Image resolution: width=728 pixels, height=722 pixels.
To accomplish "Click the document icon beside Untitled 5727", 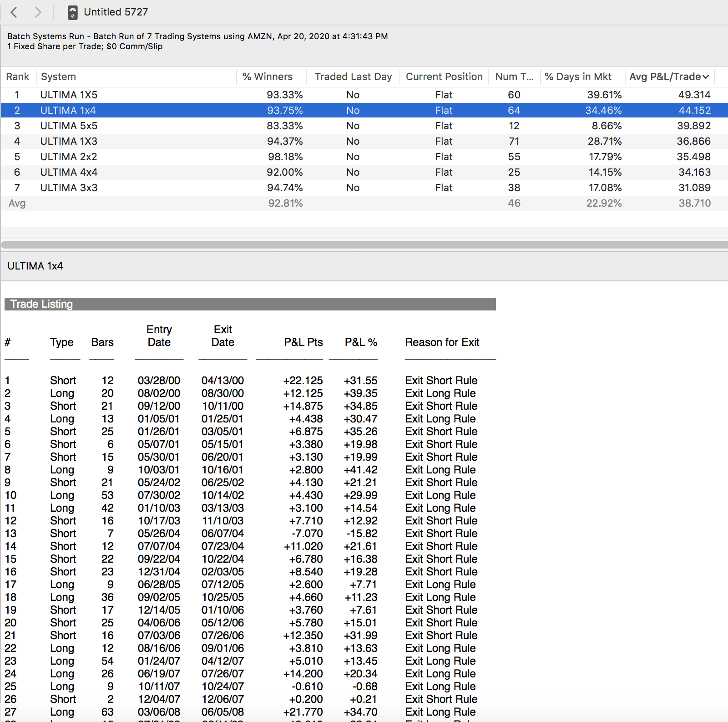I will tap(72, 12).
